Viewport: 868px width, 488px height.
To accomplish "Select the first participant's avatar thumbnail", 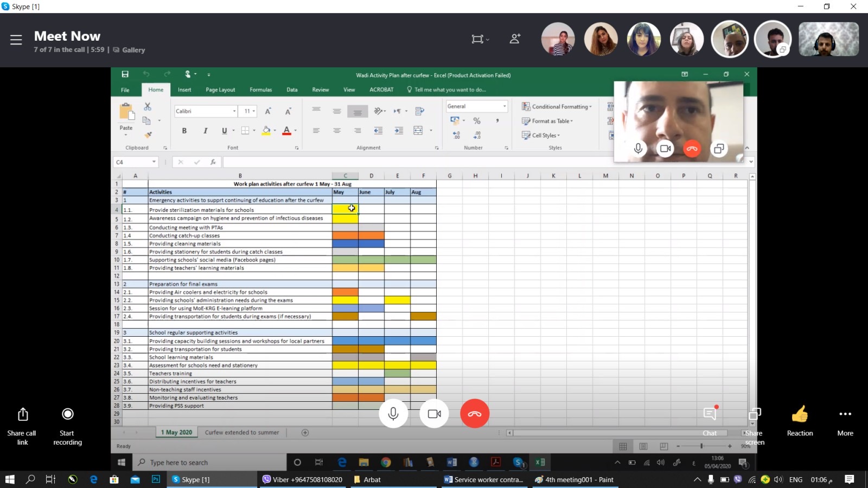I will point(558,39).
